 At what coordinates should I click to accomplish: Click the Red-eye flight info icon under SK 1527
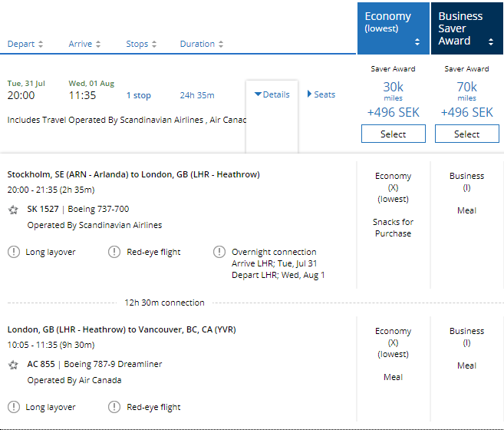click(114, 252)
